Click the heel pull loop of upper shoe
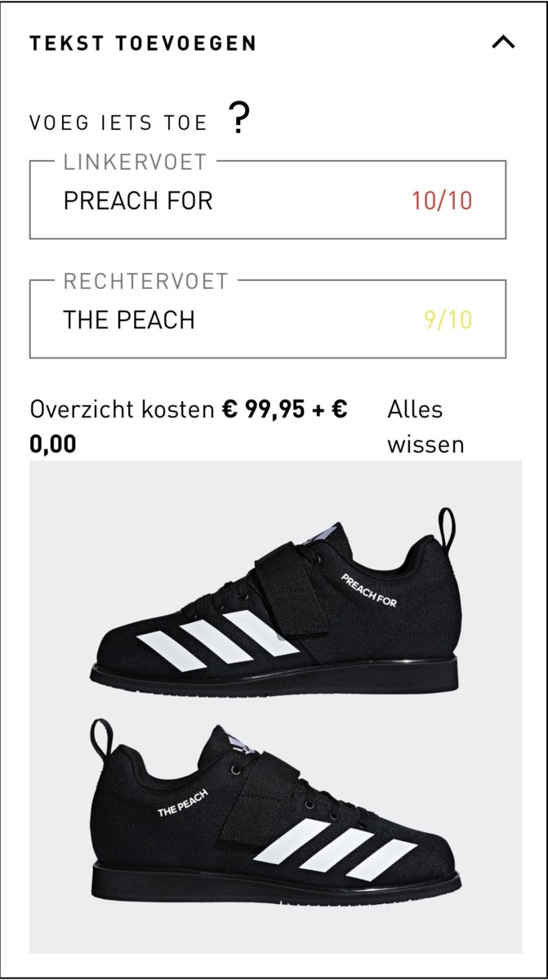 (x=446, y=531)
